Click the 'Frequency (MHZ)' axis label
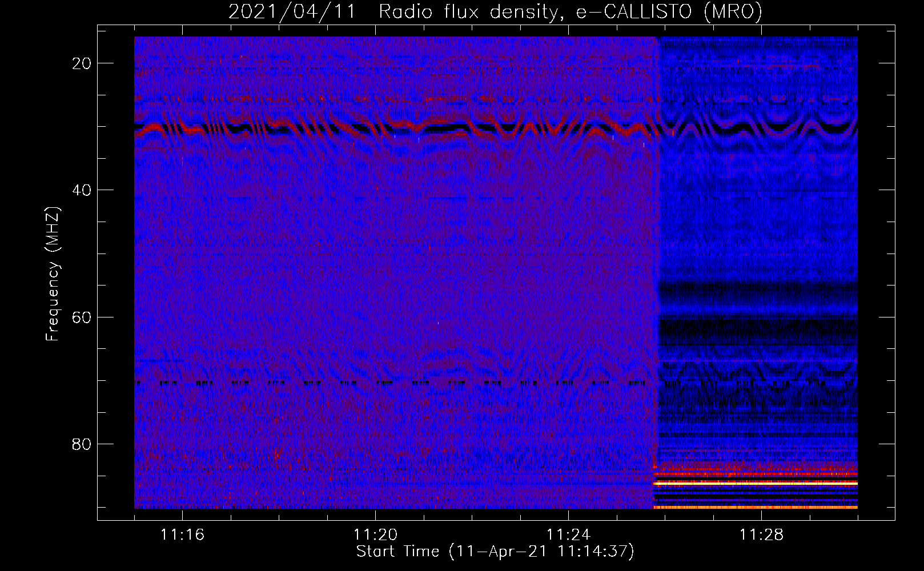This screenshot has width=924, height=571. click(x=53, y=274)
